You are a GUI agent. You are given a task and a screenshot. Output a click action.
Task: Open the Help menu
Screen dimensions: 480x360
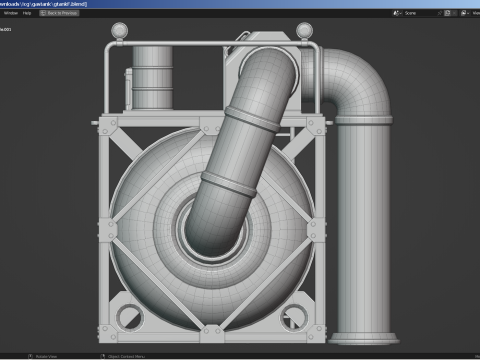coord(27,13)
